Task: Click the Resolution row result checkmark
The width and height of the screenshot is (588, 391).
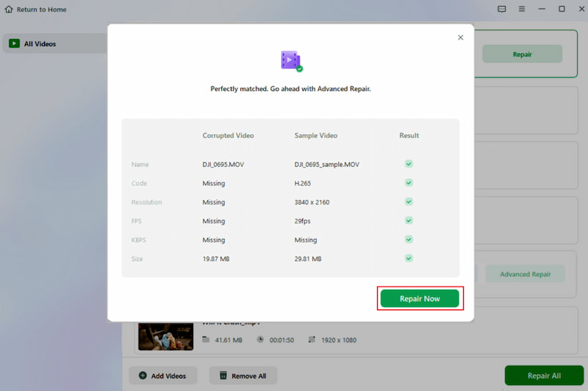Action: pos(409,202)
